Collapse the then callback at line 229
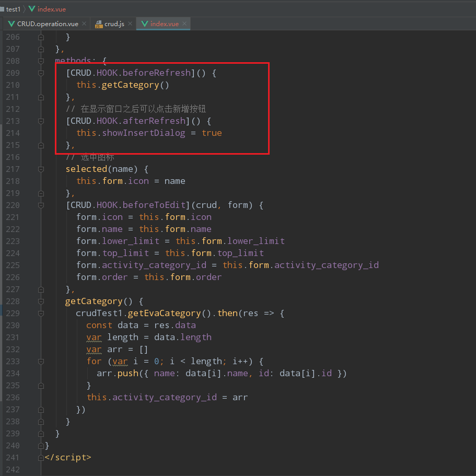Image resolution: width=476 pixels, height=476 pixels. 41,314
